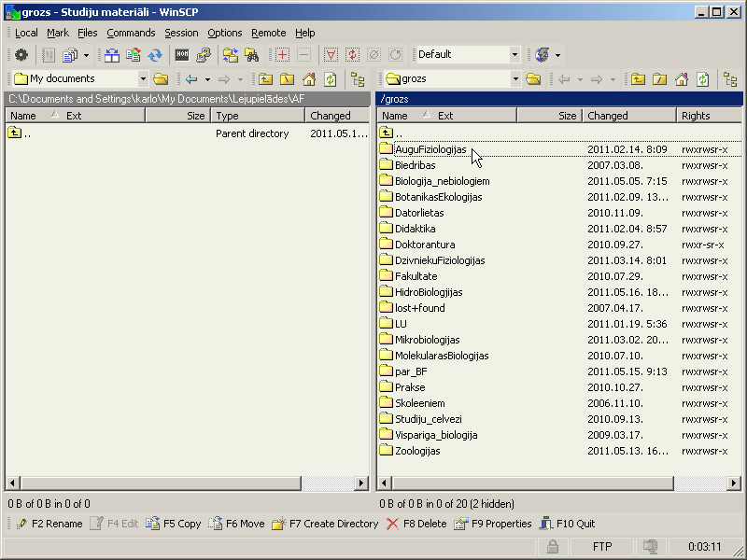Click F9 Properties button
Image resolution: width=747 pixels, height=560 pixels.
[493, 524]
